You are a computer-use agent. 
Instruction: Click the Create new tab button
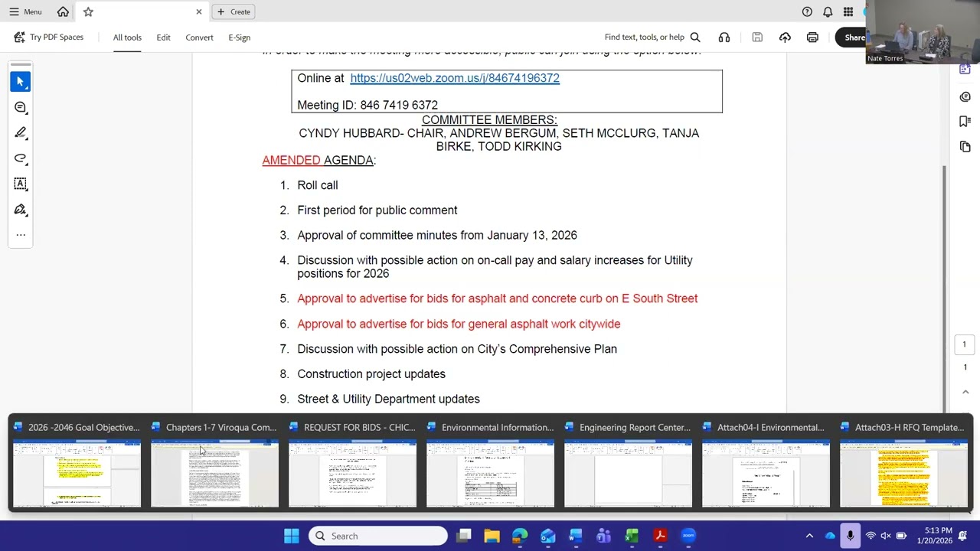[x=234, y=11]
